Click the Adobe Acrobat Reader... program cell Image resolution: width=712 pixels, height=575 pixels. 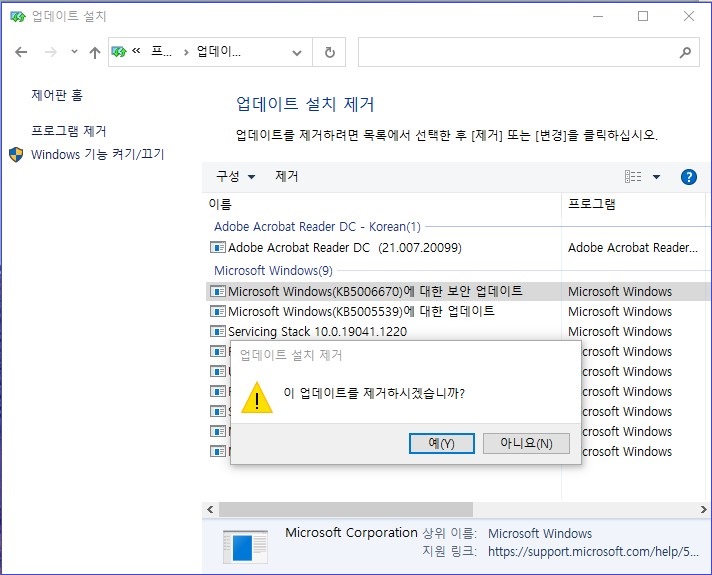633,248
